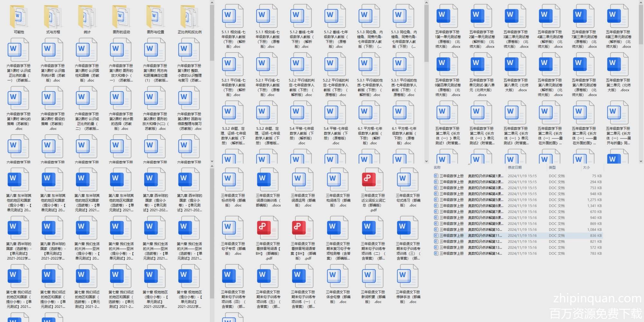Select the 认识扇形统计图 Word file icon
Screen dimensions: 644x322
52,50
